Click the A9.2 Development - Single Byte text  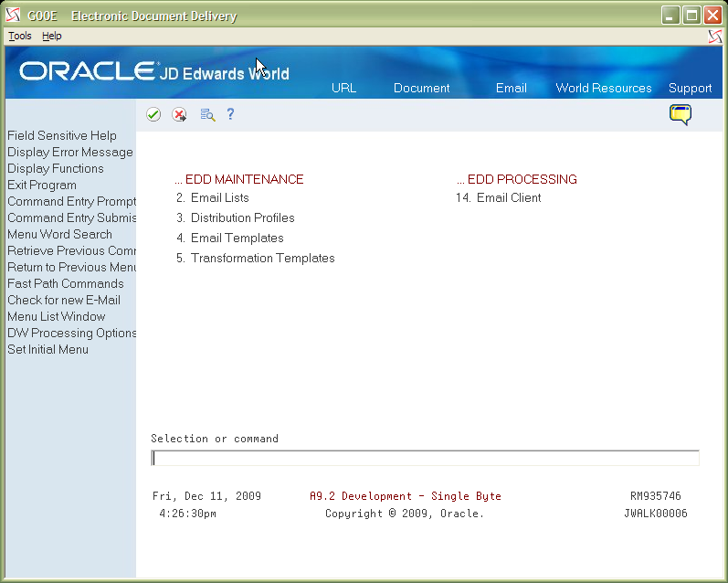(406, 496)
